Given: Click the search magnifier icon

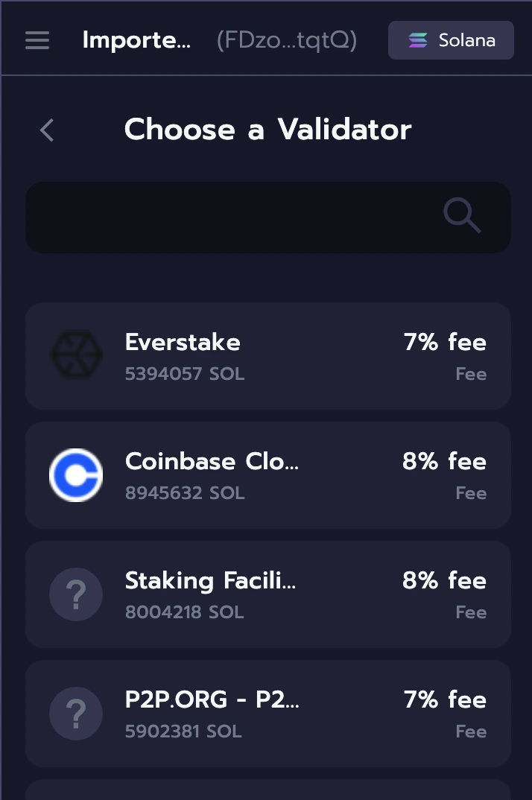Looking at the screenshot, I should 462,215.
